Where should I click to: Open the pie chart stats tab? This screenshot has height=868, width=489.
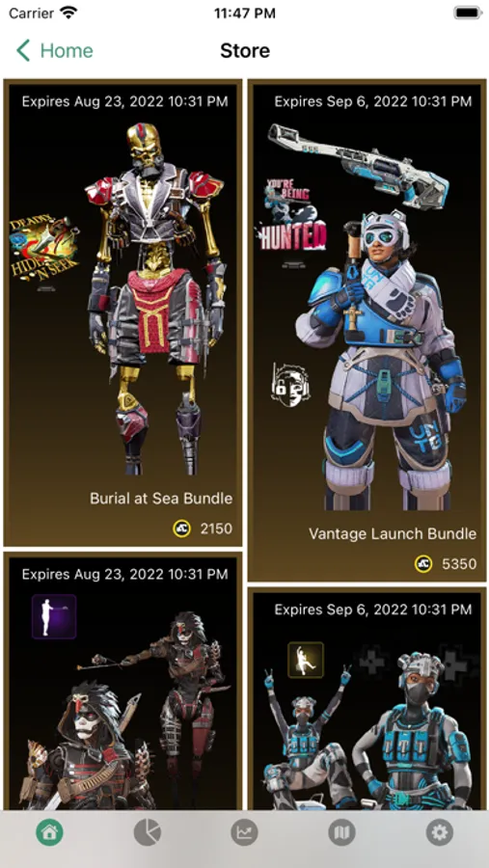coord(148,832)
